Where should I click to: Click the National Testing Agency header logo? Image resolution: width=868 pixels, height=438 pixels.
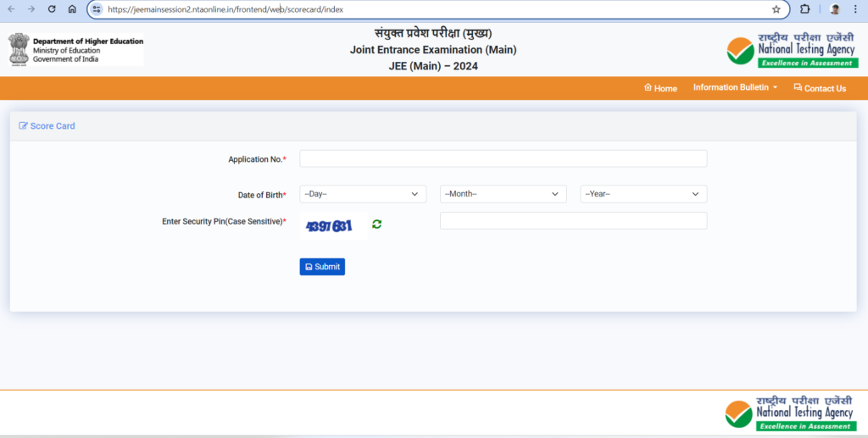[792, 53]
